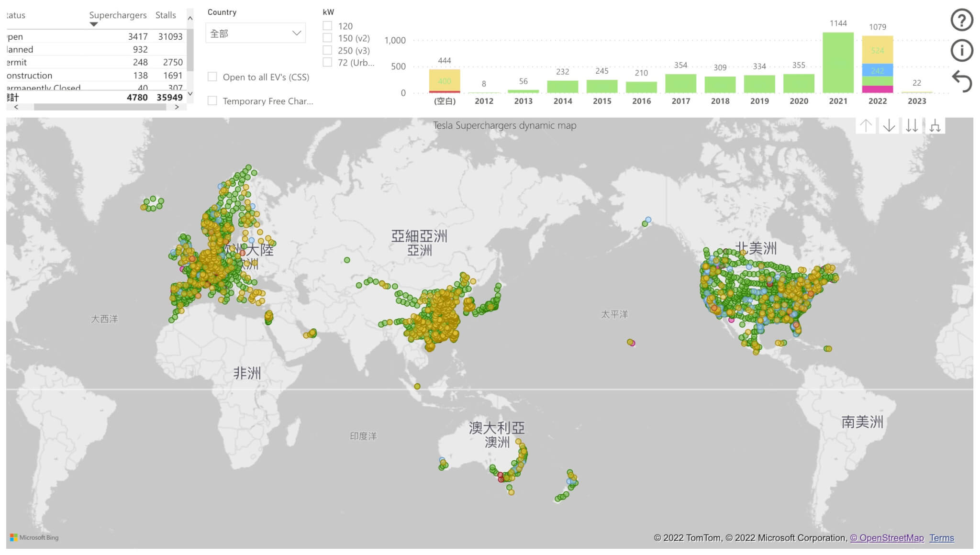The width and height of the screenshot is (980, 555).
Task: Click the Perth area supercharger marker
Action: pyautogui.click(x=443, y=464)
